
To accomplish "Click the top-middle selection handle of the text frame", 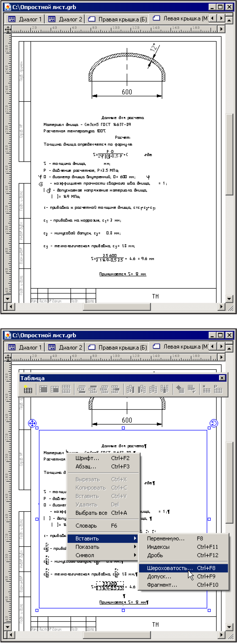I will tap(123, 428).
